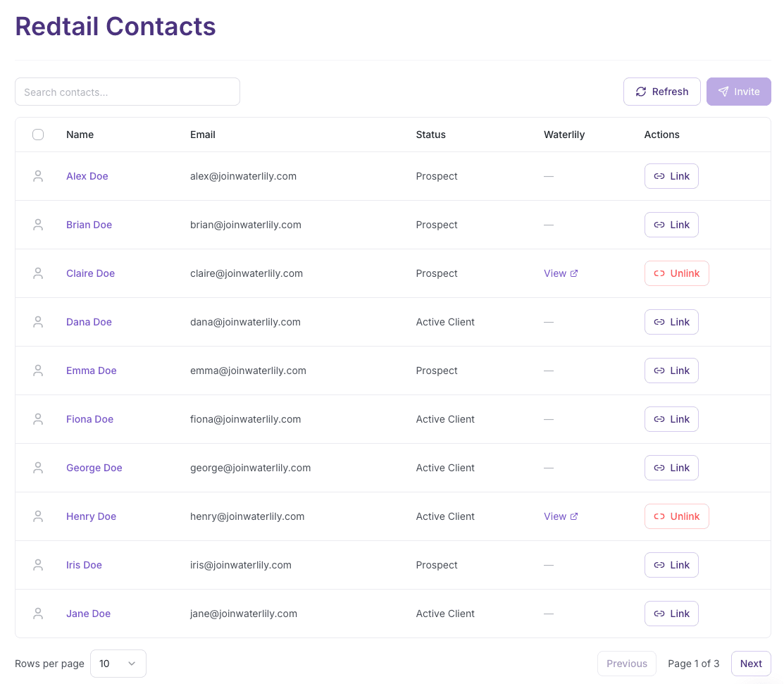This screenshot has height=684, width=784.
Task: Open View link for Claire Doe
Action: [561, 273]
